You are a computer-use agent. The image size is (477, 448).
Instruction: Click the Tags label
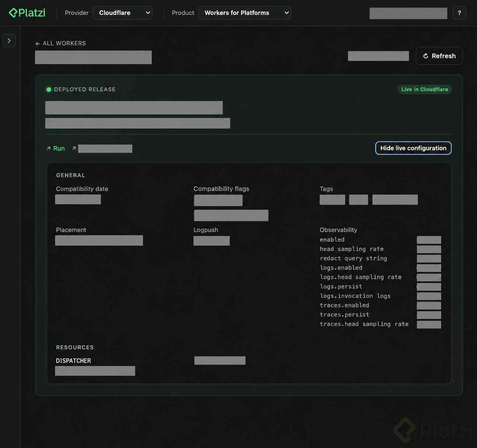coord(326,189)
